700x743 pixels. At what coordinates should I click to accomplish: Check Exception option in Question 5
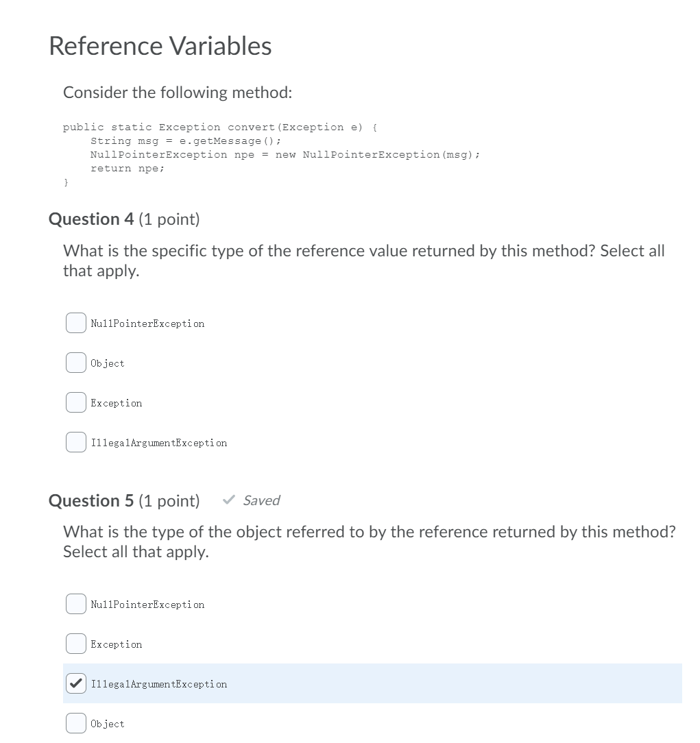pyautogui.click(x=75, y=643)
